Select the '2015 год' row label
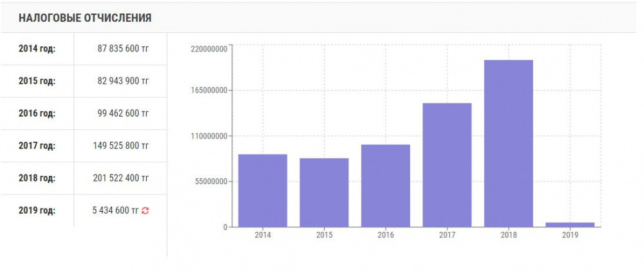The height and width of the screenshot is (273, 644). coord(37,81)
